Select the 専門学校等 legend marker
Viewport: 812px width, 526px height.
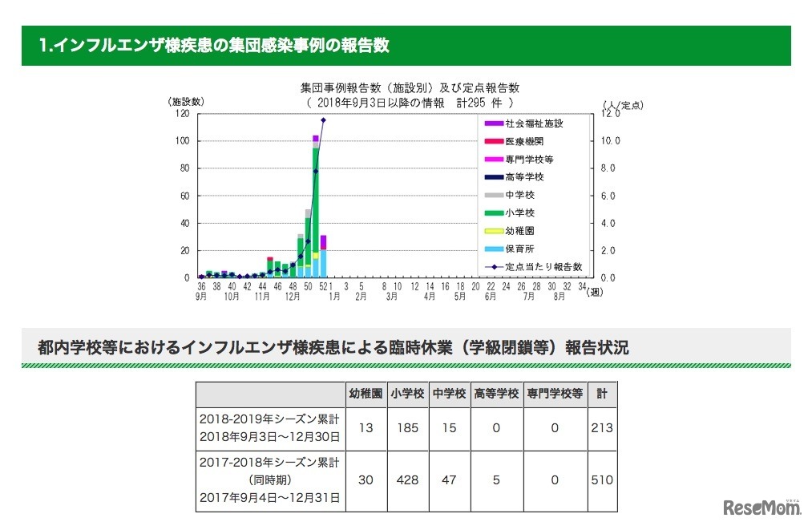(x=493, y=158)
